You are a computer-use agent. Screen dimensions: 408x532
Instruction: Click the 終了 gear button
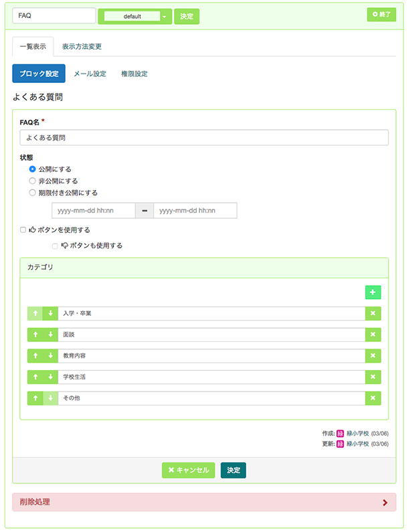[381, 14]
